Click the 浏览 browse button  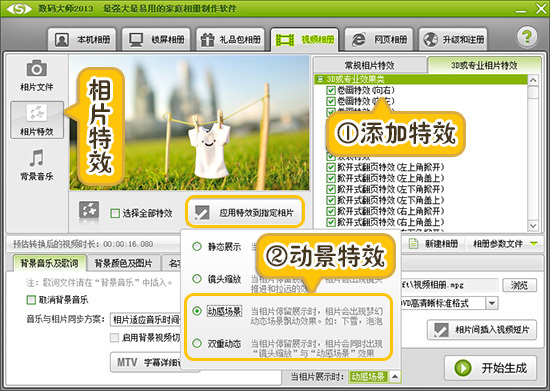519,285
